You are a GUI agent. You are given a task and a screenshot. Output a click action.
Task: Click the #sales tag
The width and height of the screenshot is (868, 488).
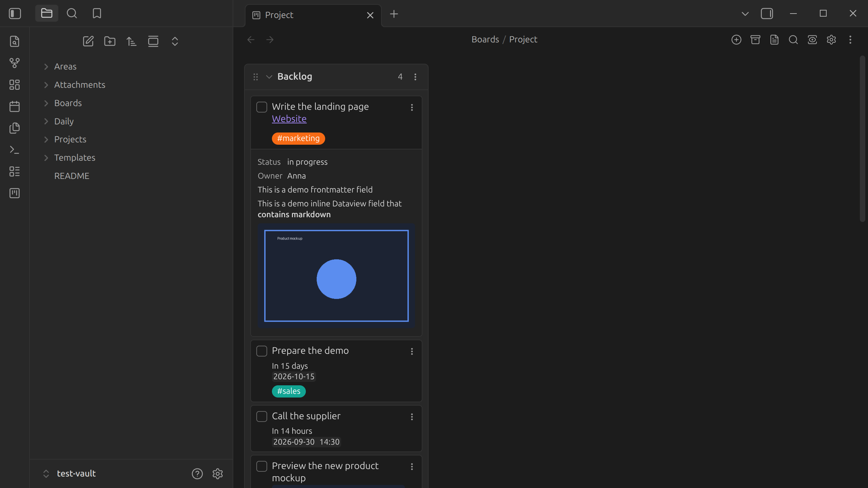[x=289, y=391]
